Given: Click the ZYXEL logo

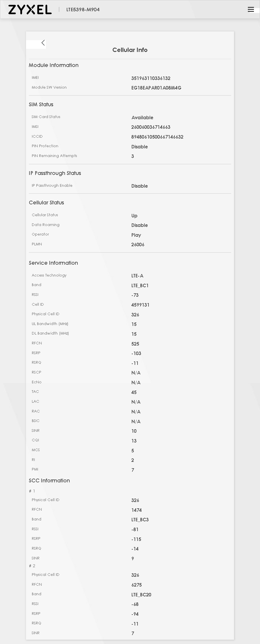Looking at the screenshot, I should [x=30, y=10].
